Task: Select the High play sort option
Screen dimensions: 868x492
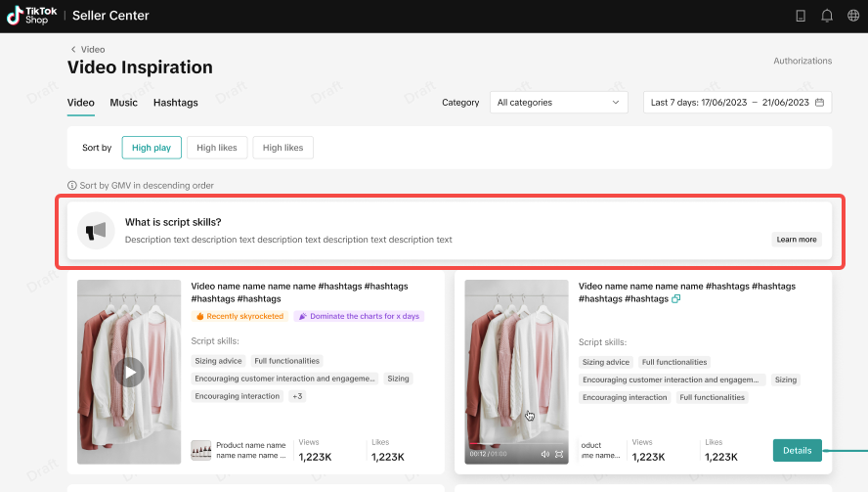Action: (152, 148)
